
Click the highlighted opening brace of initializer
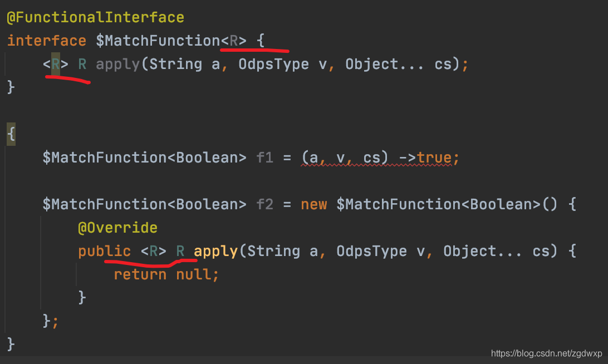(11, 134)
